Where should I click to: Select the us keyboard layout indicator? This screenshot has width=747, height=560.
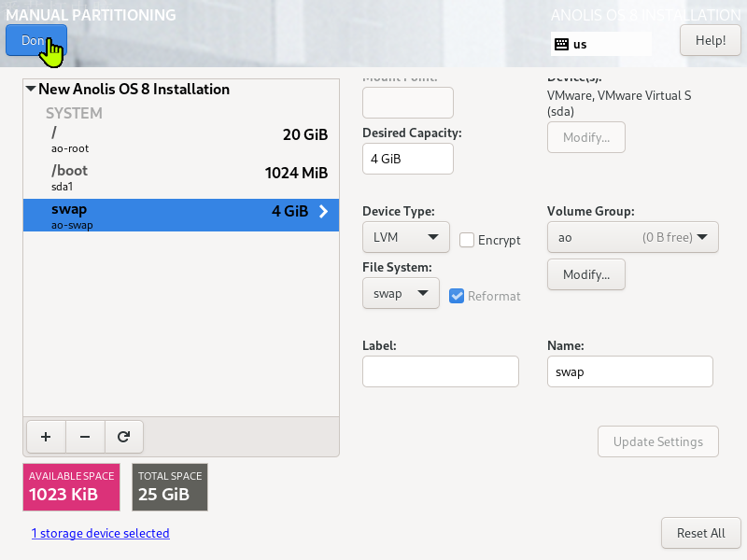coord(601,44)
